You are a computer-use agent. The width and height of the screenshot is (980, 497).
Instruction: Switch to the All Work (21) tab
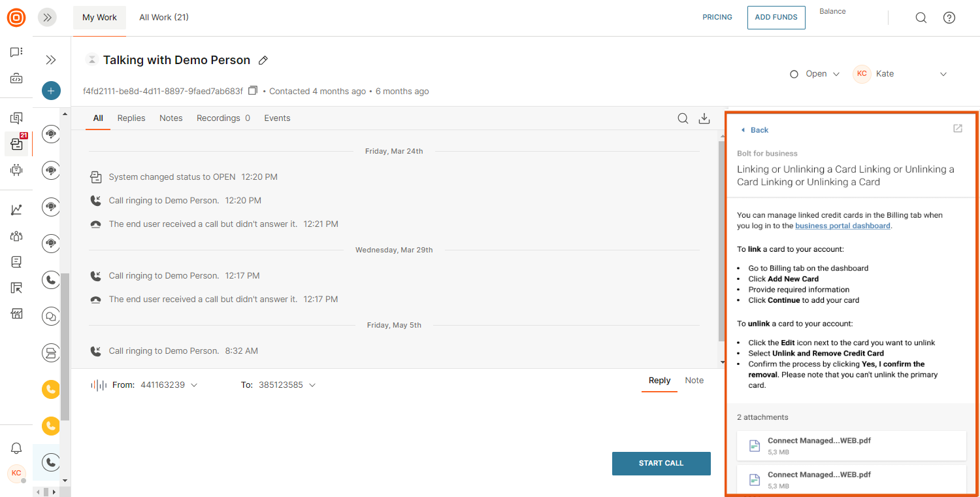(x=164, y=18)
